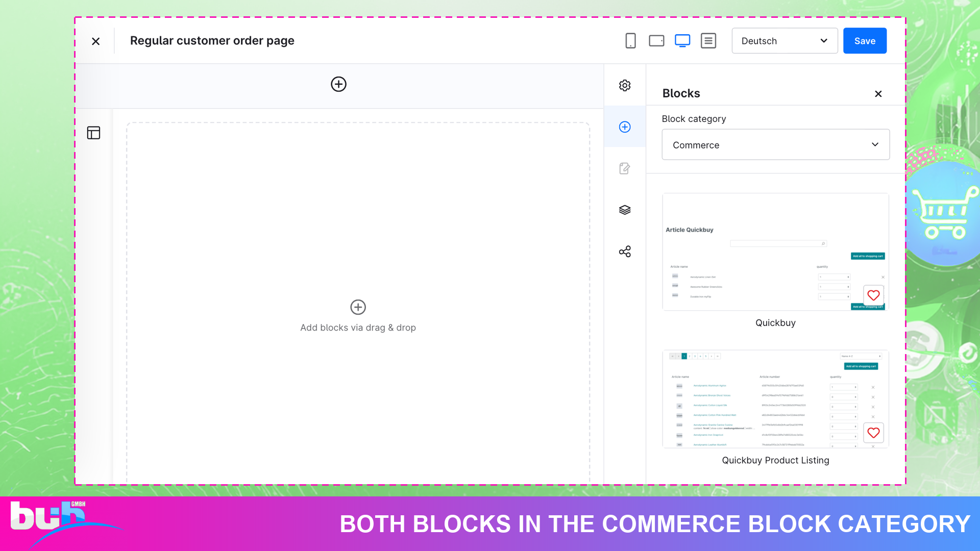
Task: Open the layers navigator icon
Action: pyautogui.click(x=625, y=210)
